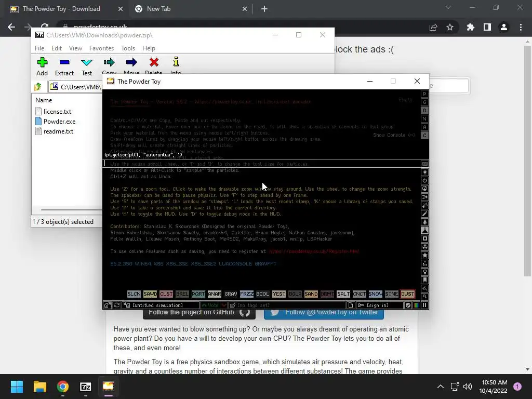
Task: Sort by the Name column header
Action: [x=44, y=100]
